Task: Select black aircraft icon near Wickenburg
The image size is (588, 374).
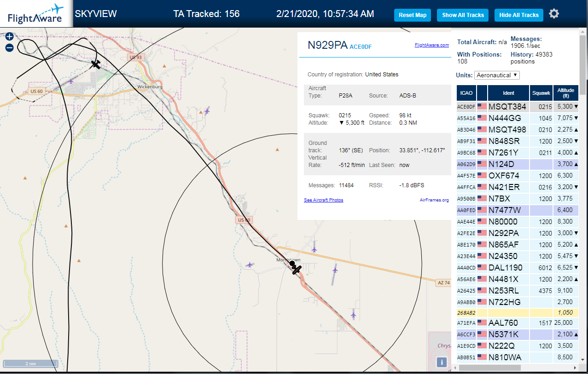Action: [96, 64]
